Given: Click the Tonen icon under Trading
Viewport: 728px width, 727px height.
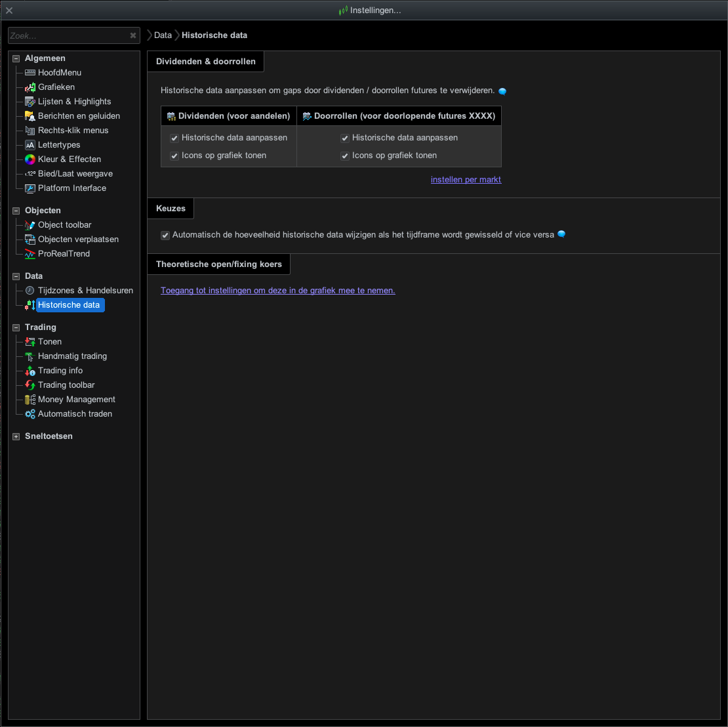Looking at the screenshot, I should click(30, 341).
